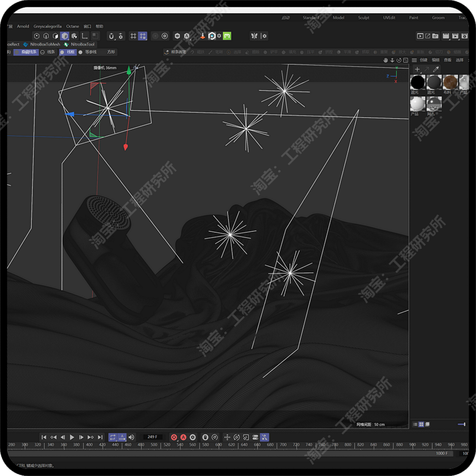Select the 线框 wireframe option
The width and height of the screenshot is (476, 476).
(x=68, y=52)
